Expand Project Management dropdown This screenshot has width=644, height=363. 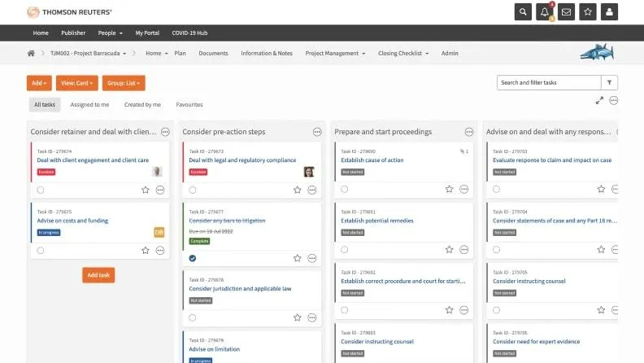(335, 53)
